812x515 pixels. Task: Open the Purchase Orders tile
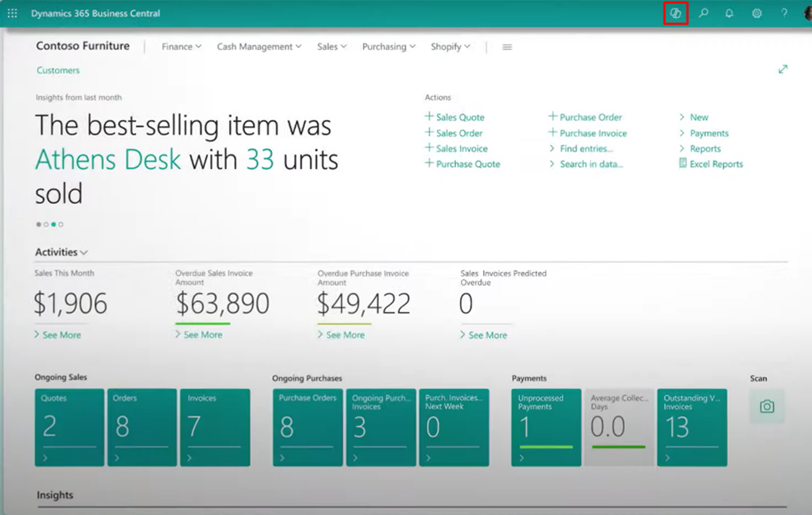pos(308,428)
